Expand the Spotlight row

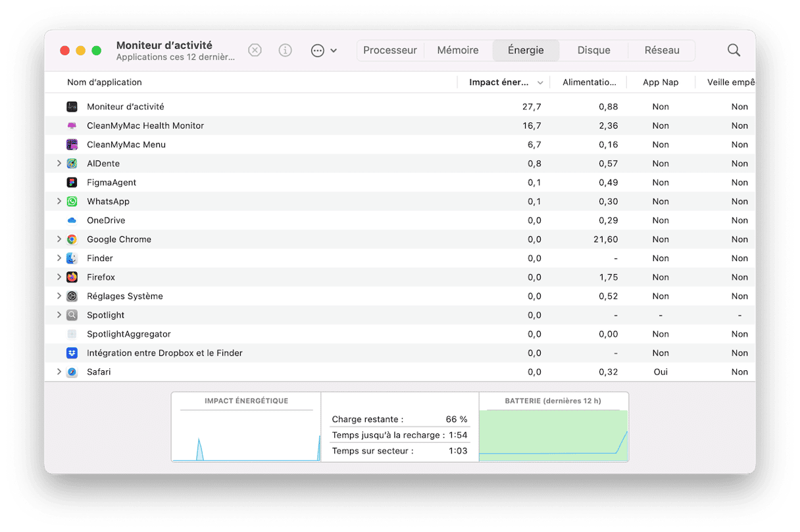(x=59, y=315)
